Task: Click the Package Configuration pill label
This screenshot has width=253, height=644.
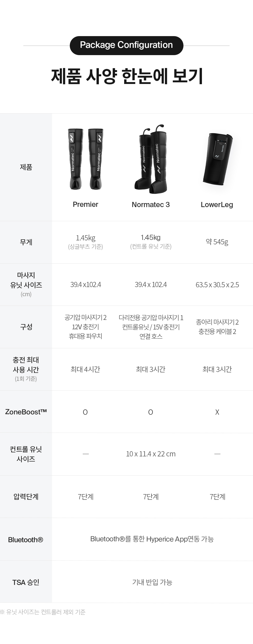Action: [x=126, y=45]
